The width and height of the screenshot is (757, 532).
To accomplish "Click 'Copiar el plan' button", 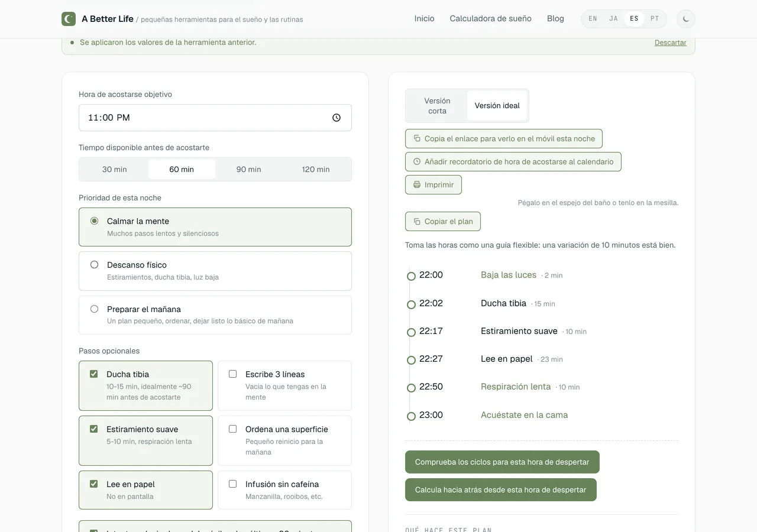I will (443, 222).
